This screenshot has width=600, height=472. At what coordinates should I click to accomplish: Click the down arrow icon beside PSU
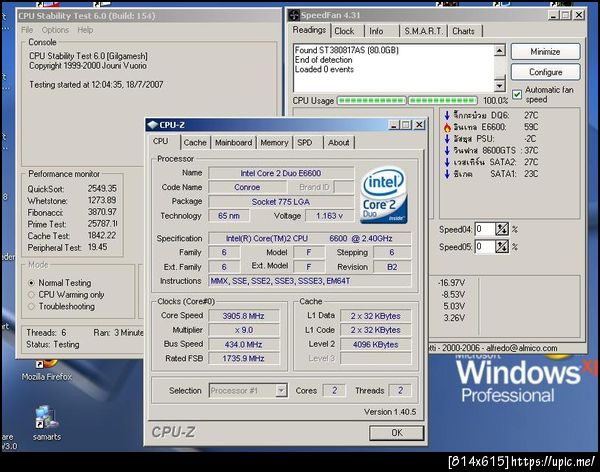[447, 139]
